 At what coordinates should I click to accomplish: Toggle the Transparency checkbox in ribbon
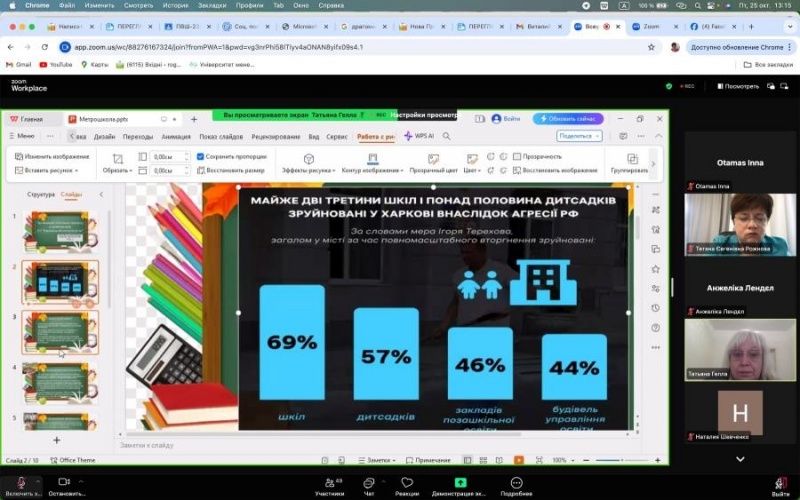click(517, 157)
